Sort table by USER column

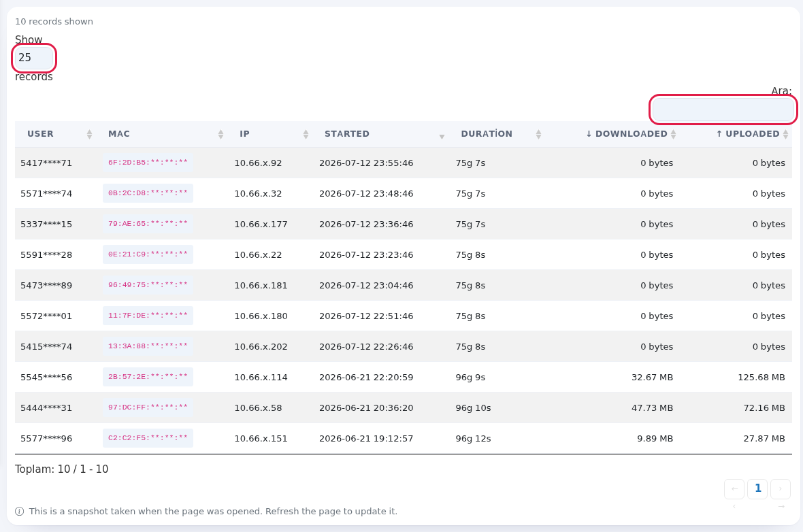pos(55,134)
